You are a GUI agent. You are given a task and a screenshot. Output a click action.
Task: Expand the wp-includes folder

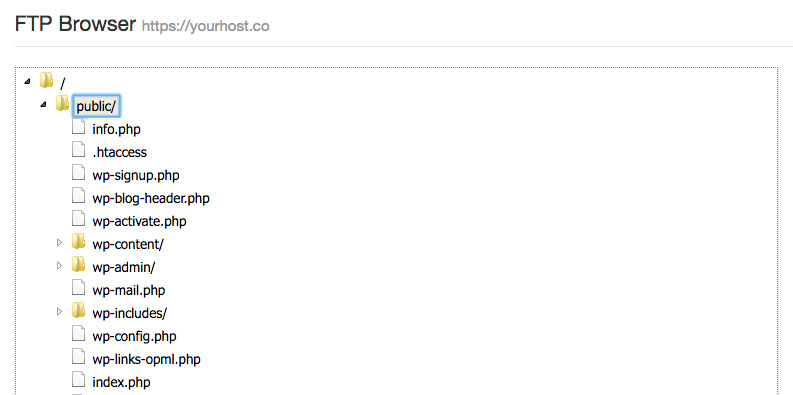coord(59,312)
